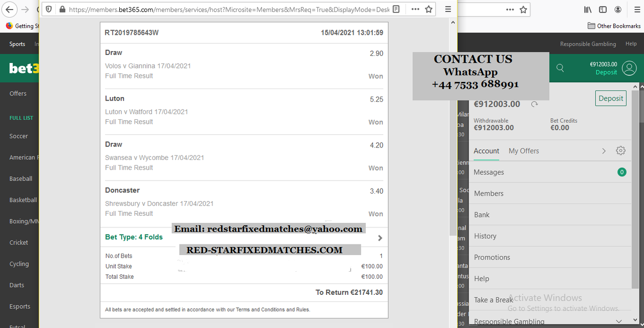Image resolution: width=644 pixels, height=328 pixels.
Task: Open account settings gear icon
Action: [x=621, y=150]
